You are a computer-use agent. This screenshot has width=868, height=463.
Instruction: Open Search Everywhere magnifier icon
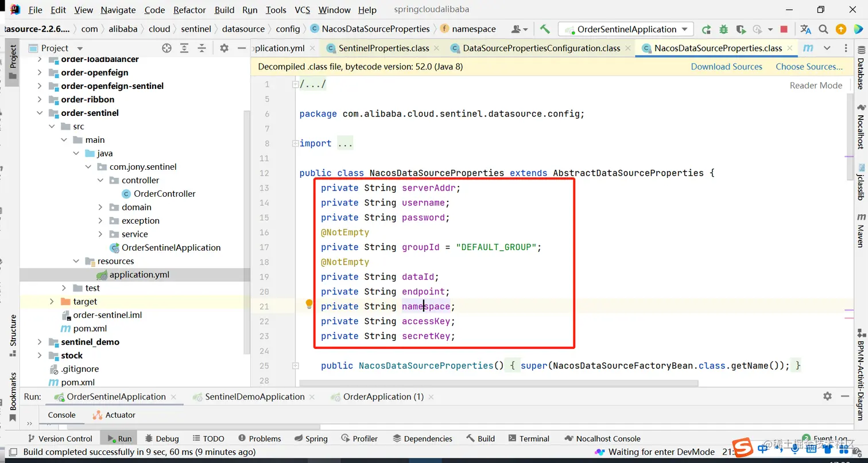823,29
